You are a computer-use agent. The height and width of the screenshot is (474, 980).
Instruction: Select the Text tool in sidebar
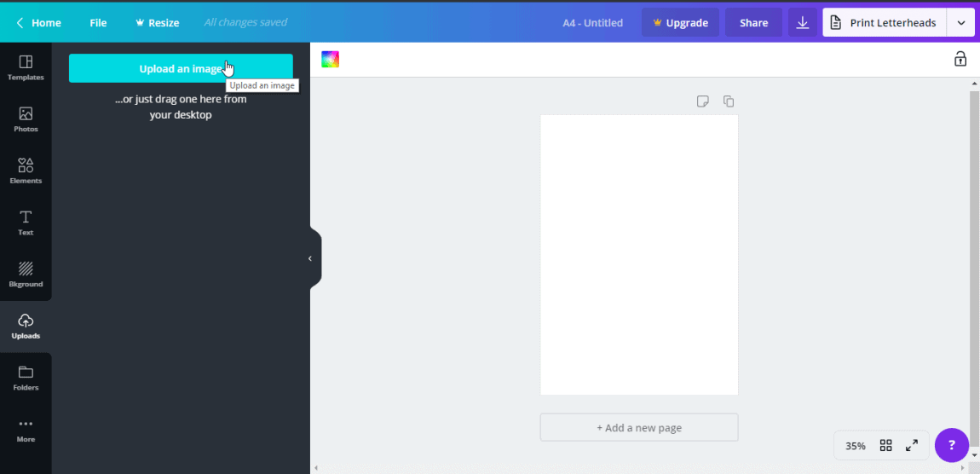26,223
